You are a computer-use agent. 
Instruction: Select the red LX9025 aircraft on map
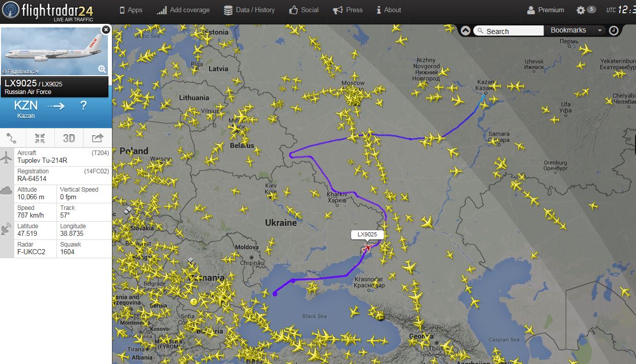(367, 248)
